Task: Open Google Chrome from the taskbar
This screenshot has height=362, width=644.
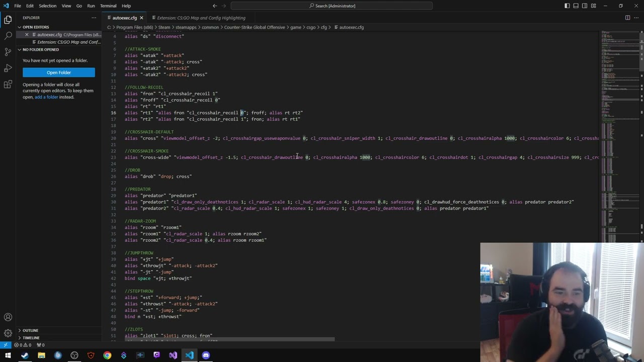Action: pyautogui.click(x=107, y=355)
